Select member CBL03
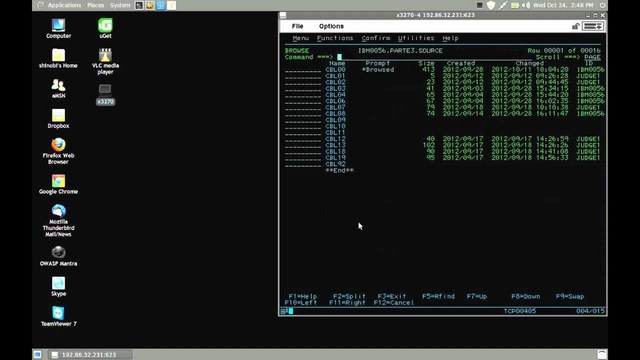This screenshot has width=640, height=360. point(336,89)
